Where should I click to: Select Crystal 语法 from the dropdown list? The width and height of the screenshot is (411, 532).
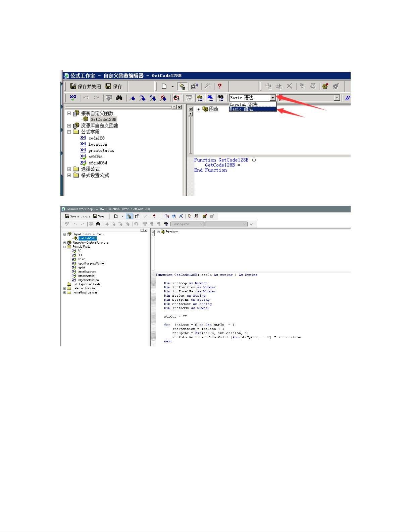point(253,104)
